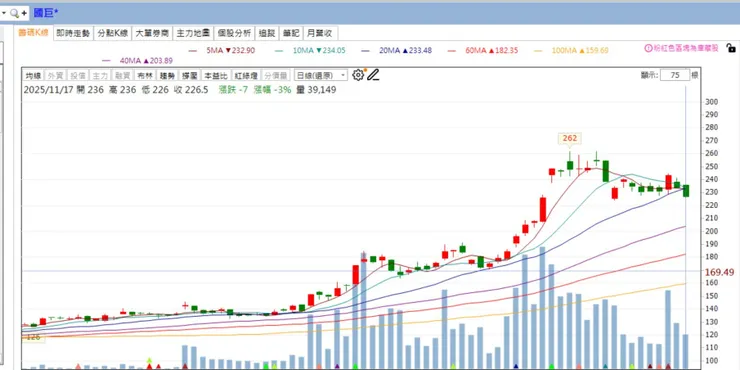Screen dimensions: 740x370
Task: Select the pencil drawing tool
Action: click(x=373, y=75)
